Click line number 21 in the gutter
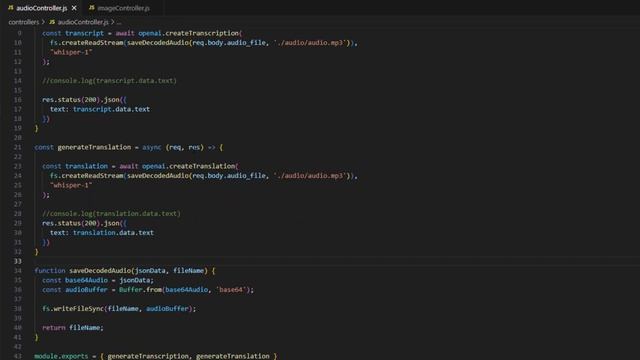Viewport: 640px width, 360px height. (x=18, y=147)
